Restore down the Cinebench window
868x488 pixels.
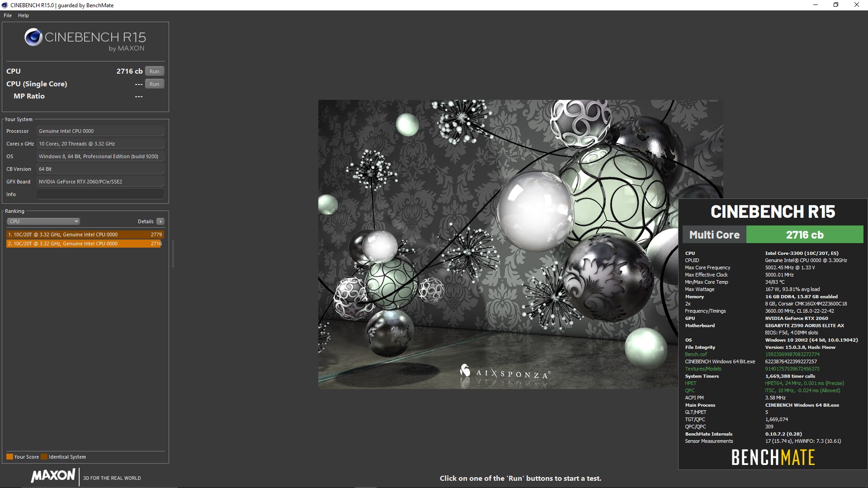(836, 5)
